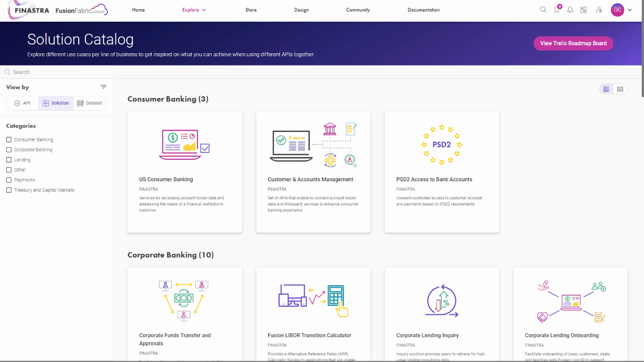Open the Documentation menu item

424,10
